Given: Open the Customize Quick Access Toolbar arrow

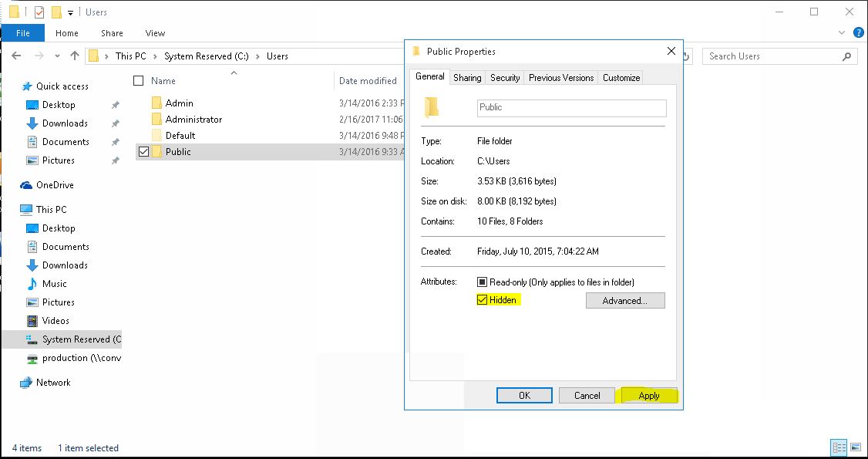Looking at the screenshot, I should [70, 12].
